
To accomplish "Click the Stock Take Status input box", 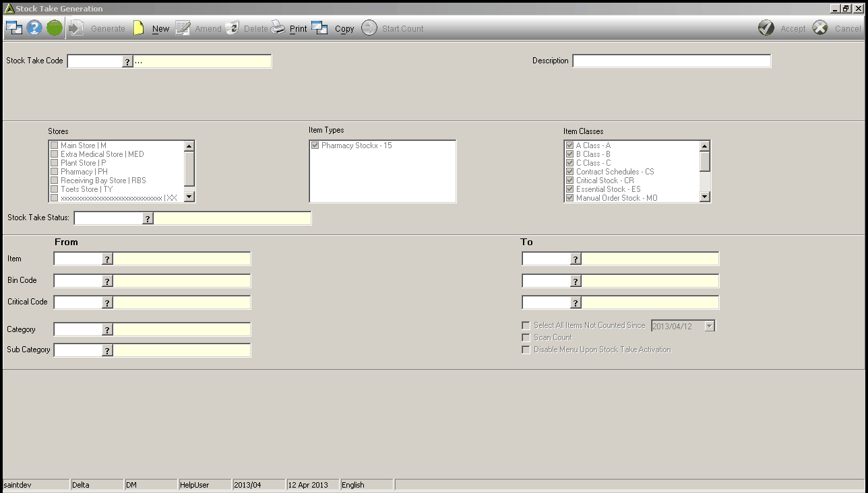I will (x=108, y=218).
